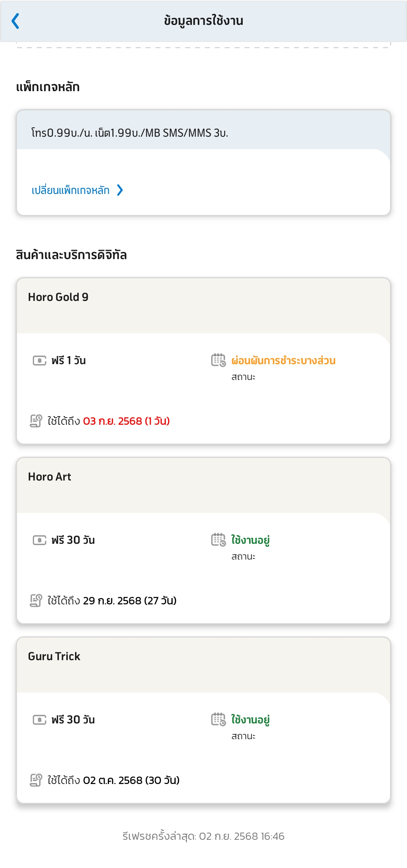
Task: Open the เปลี่ยนแพ็กเกจหลัก link
Action: pos(70,190)
